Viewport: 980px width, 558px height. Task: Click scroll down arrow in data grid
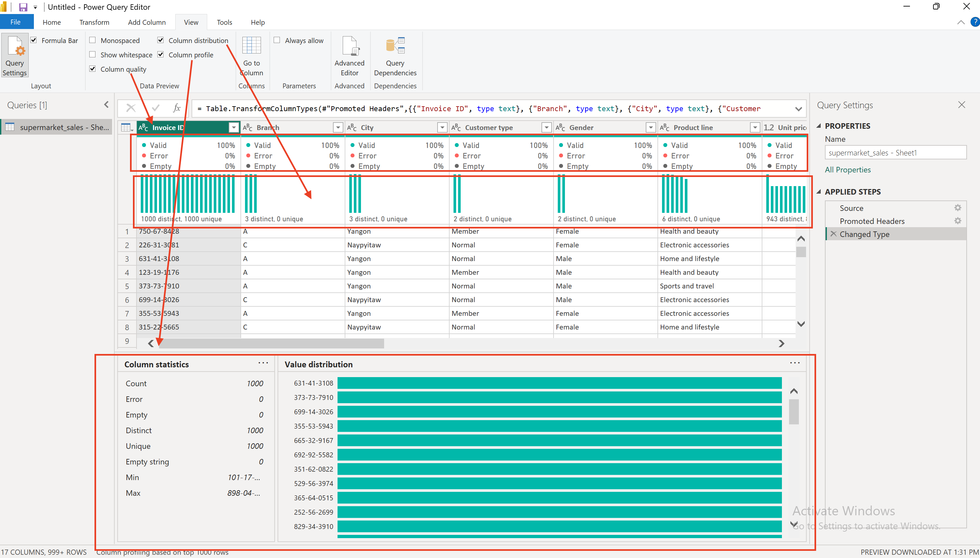coord(801,324)
